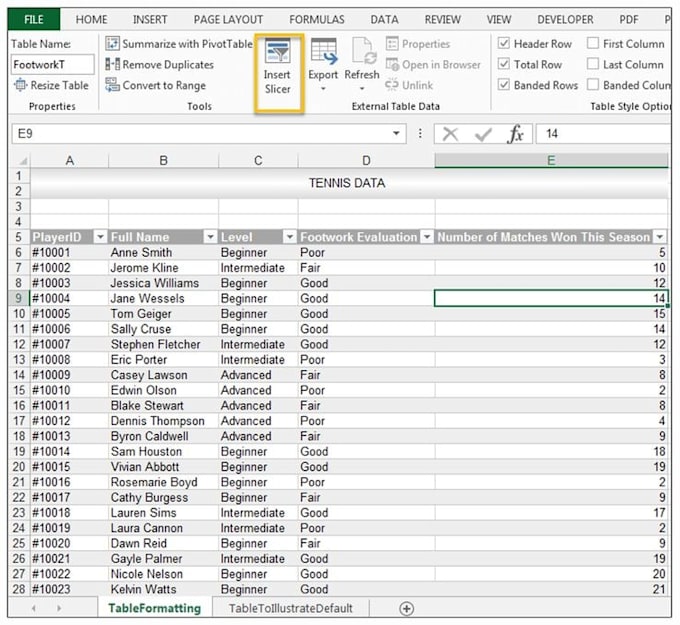The height and width of the screenshot is (625, 680).
Task: Add a new sheet with plus icon
Action: 406,608
